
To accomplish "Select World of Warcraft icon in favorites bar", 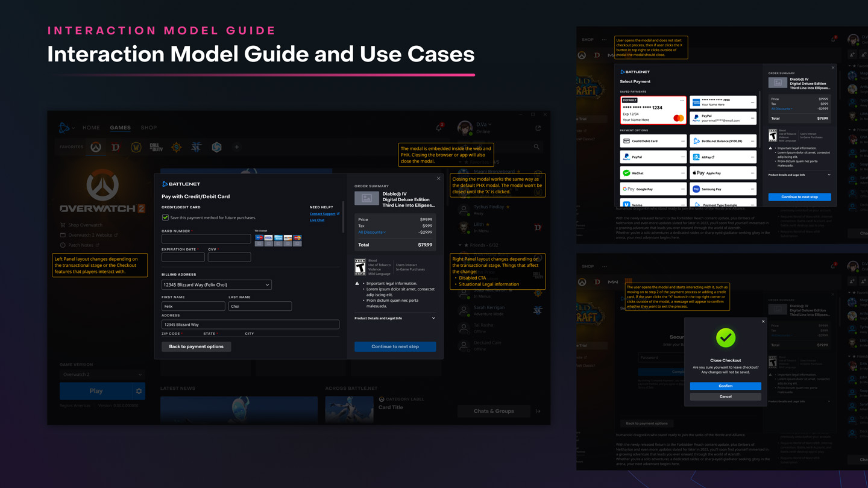I will (x=136, y=147).
